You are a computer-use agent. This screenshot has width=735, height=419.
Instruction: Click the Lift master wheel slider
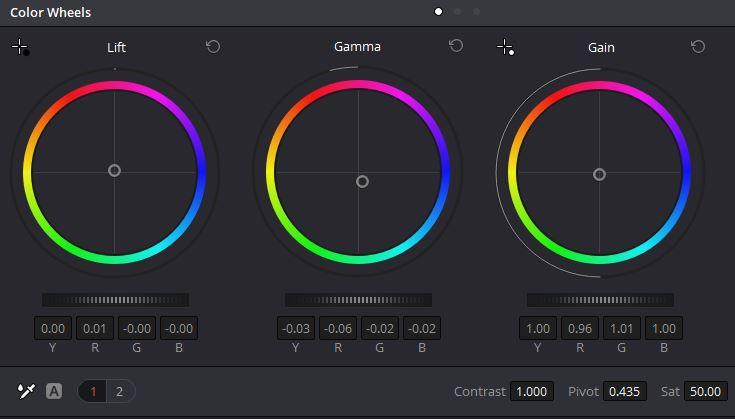[115, 300]
